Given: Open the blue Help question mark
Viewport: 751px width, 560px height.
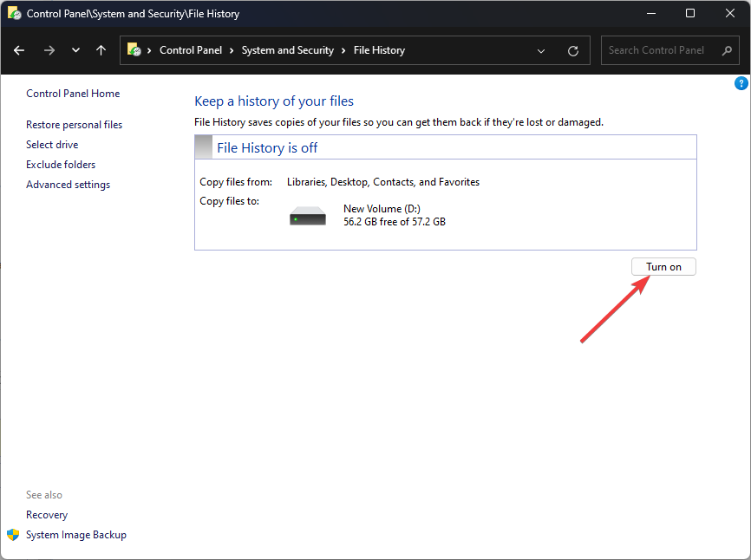Looking at the screenshot, I should click(741, 83).
